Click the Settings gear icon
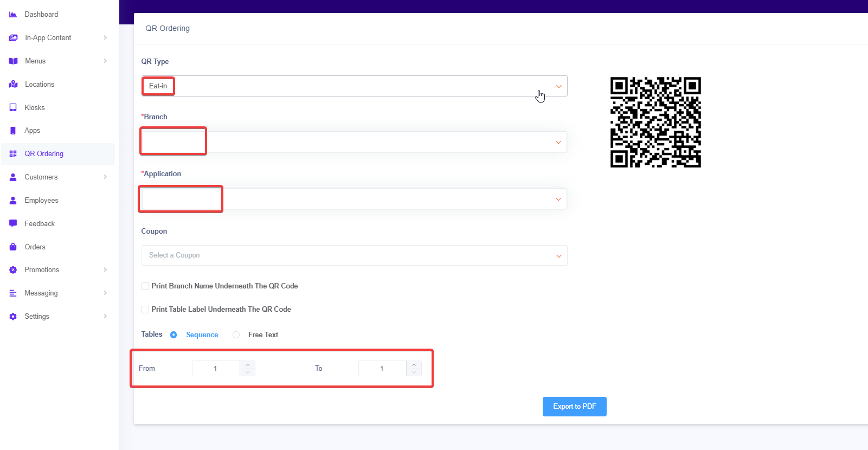This screenshot has height=450, width=868. pos(13,317)
